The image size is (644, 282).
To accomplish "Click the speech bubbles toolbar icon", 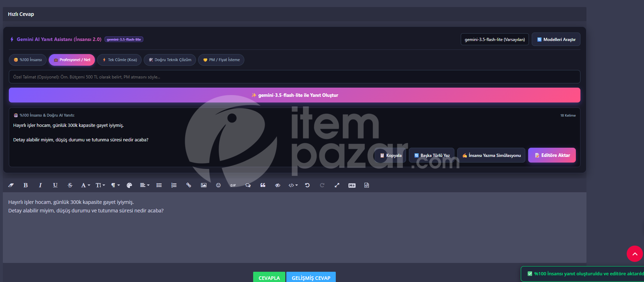I will click(x=248, y=185).
